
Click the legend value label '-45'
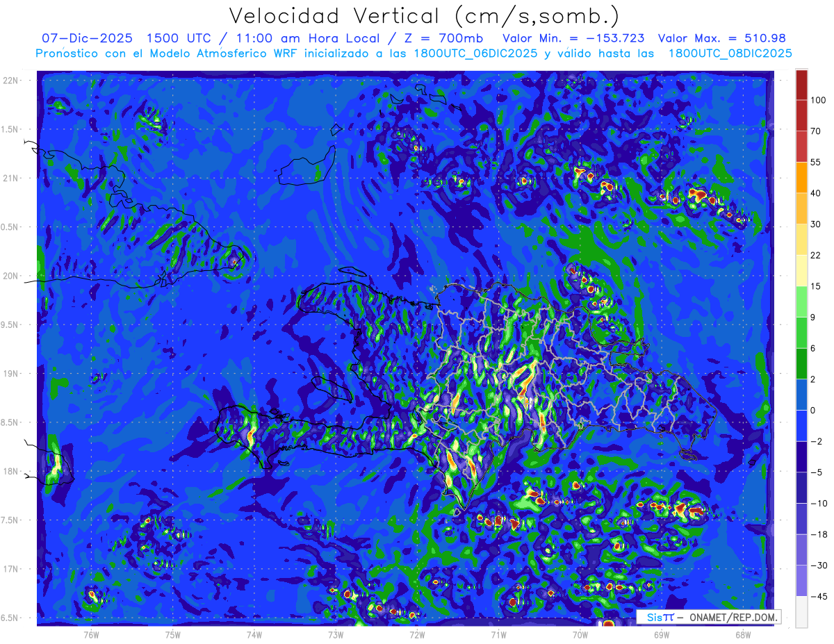click(x=819, y=597)
